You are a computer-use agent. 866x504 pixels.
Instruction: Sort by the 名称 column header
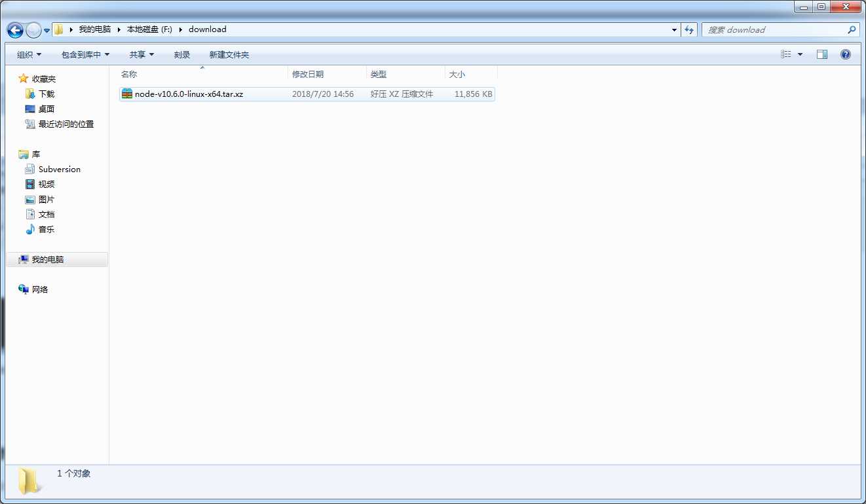(202, 75)
